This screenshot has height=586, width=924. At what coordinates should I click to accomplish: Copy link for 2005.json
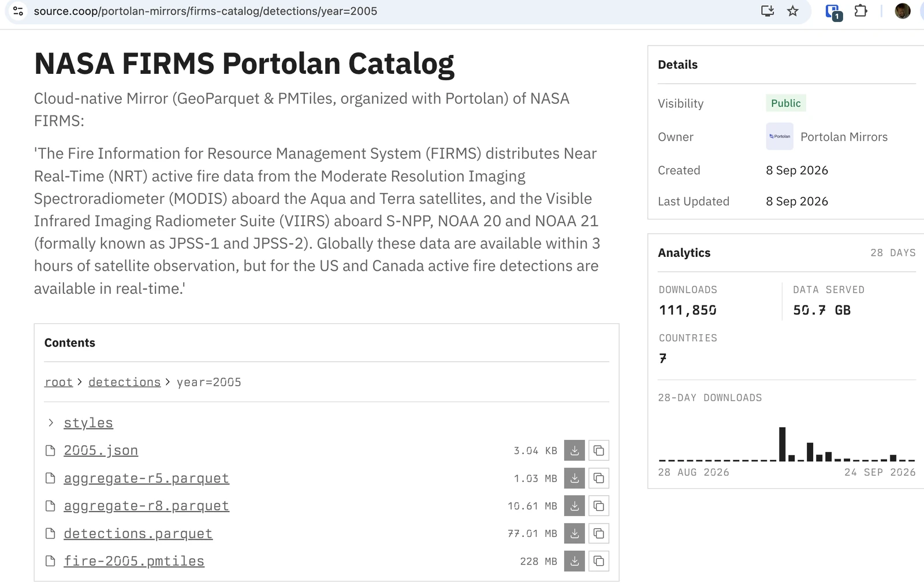coord(599,450)
